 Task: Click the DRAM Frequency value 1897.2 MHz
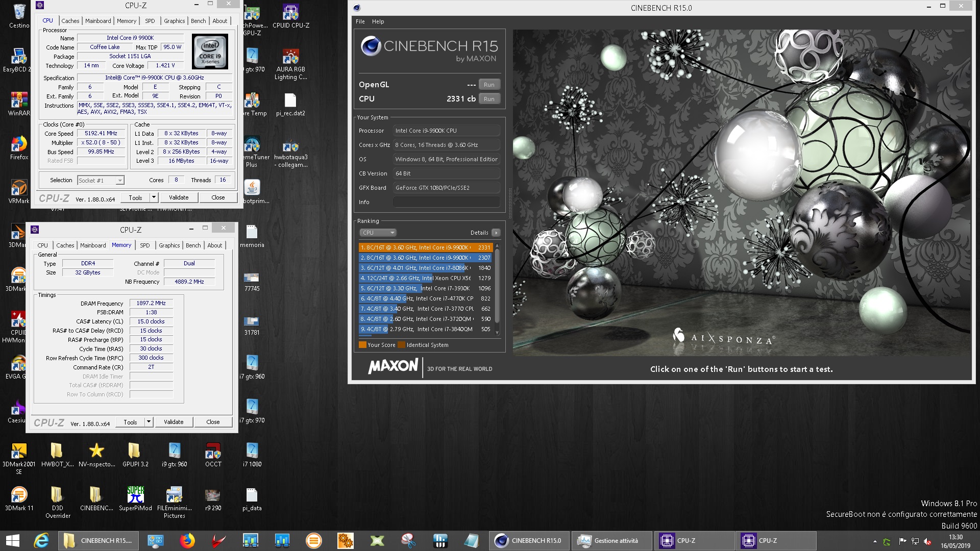point(151,303)
